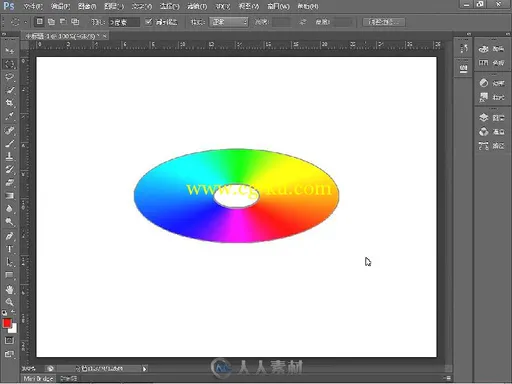Choose Add to Selection mode

tap(51, 22)
